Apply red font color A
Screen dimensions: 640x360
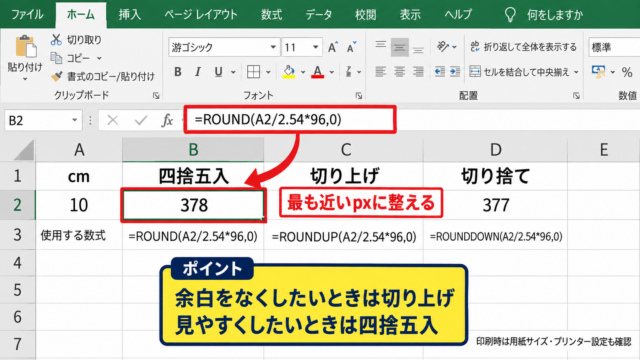(x=318, y=72)
